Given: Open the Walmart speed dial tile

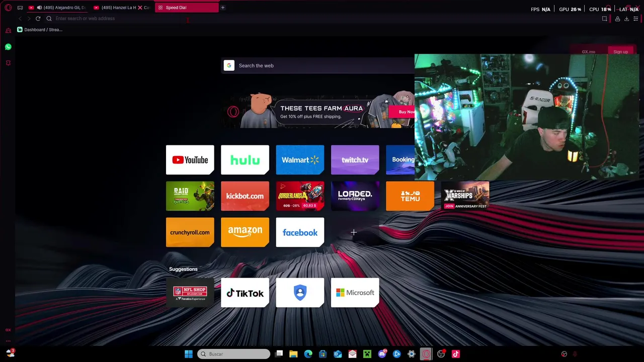Looking at the screenshot, I should (300, 160).
